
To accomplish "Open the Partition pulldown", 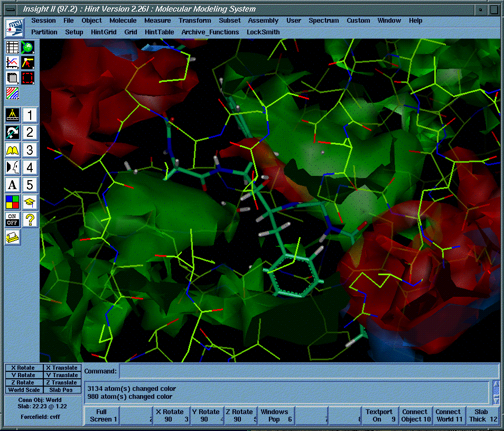I will [44, 32].
